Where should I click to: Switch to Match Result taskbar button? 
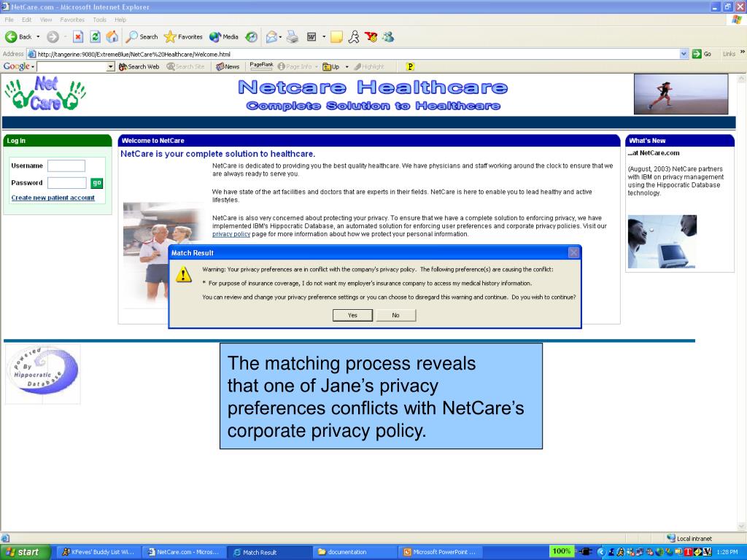coord(269,553)
